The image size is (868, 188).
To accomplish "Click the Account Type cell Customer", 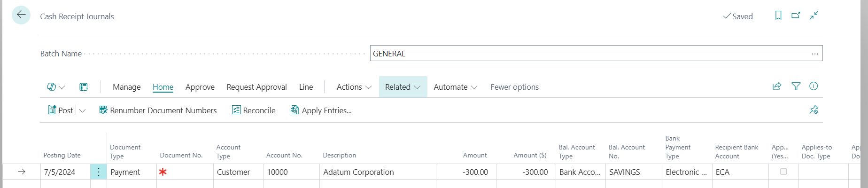I will [238, 172].
